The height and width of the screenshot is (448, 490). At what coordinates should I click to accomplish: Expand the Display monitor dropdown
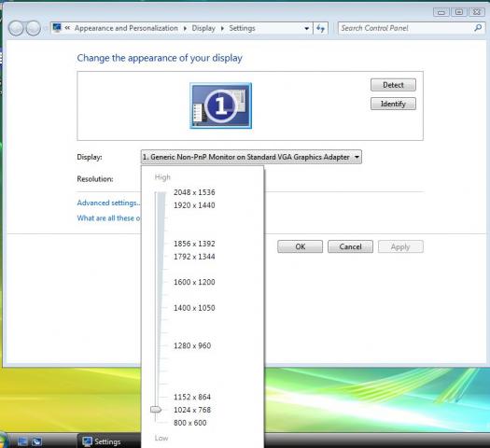coord(251,157)
